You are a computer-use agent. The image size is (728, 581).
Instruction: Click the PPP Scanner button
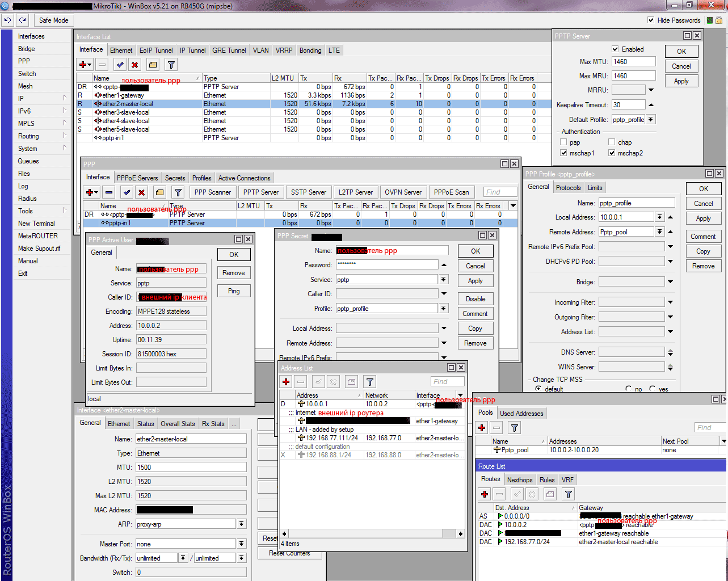pyautogui.click(x=213, y=192)
